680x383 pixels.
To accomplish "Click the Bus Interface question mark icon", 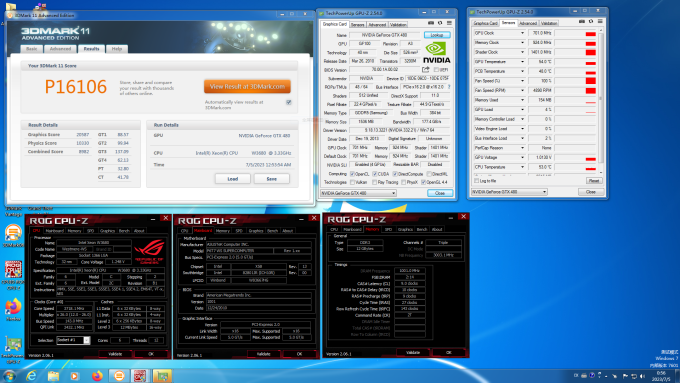I will pos(449,87).
